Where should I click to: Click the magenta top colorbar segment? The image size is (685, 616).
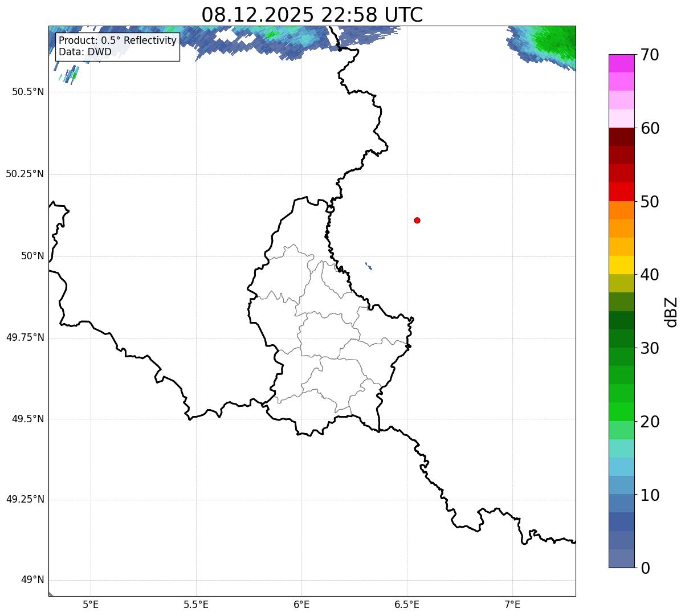pos(622,63)
